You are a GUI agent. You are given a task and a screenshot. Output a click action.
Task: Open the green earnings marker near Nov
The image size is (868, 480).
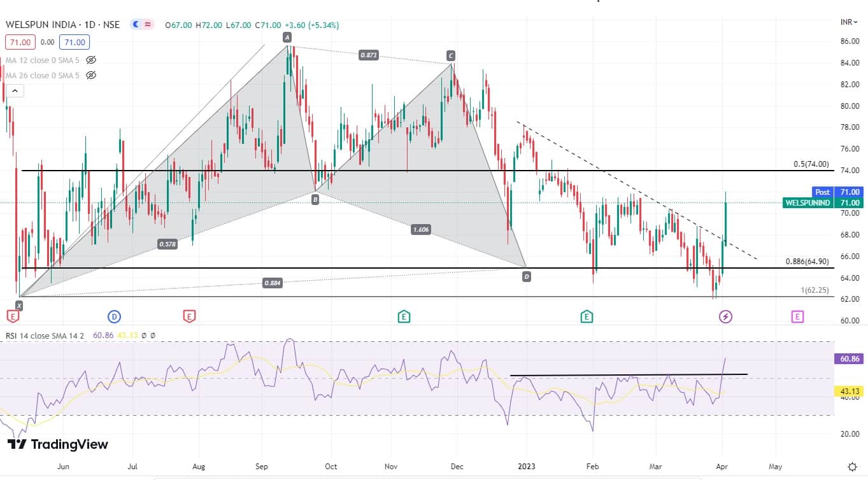point(403,316)
